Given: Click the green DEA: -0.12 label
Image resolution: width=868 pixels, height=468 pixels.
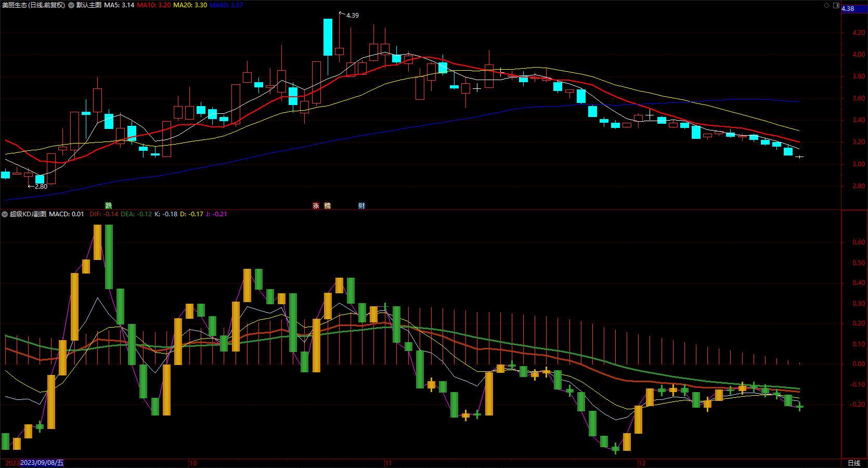Looking at the screenshot, I should click(137, 214).
